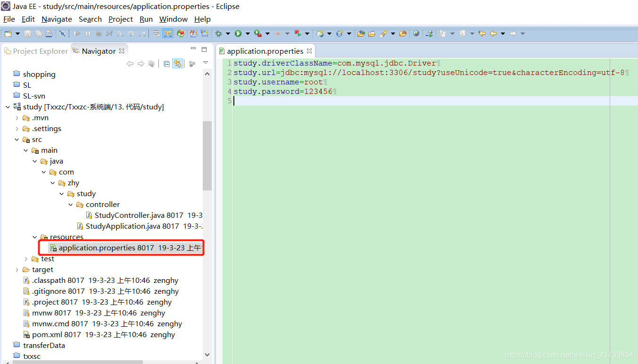Open the Navigate menu

pyautogui.click(x=57, y=19)
